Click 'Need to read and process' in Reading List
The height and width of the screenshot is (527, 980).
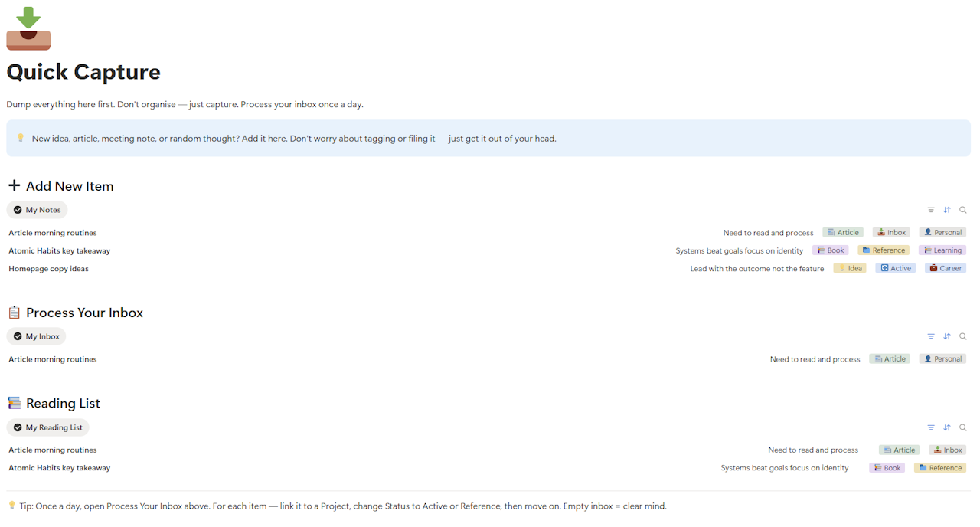coord(813,450)
